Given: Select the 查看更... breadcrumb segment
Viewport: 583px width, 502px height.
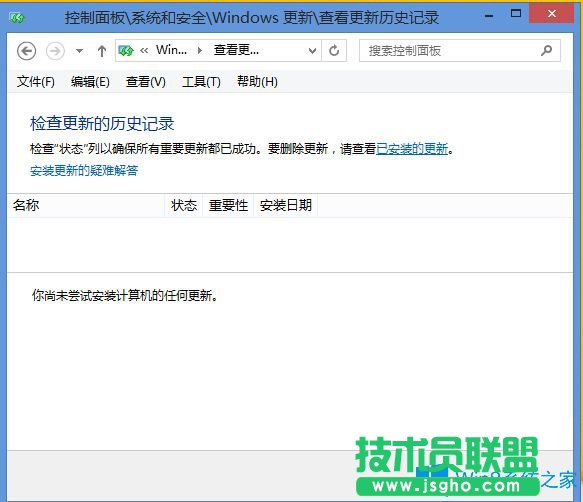Looking at the screenshot, I should (236, 50).
